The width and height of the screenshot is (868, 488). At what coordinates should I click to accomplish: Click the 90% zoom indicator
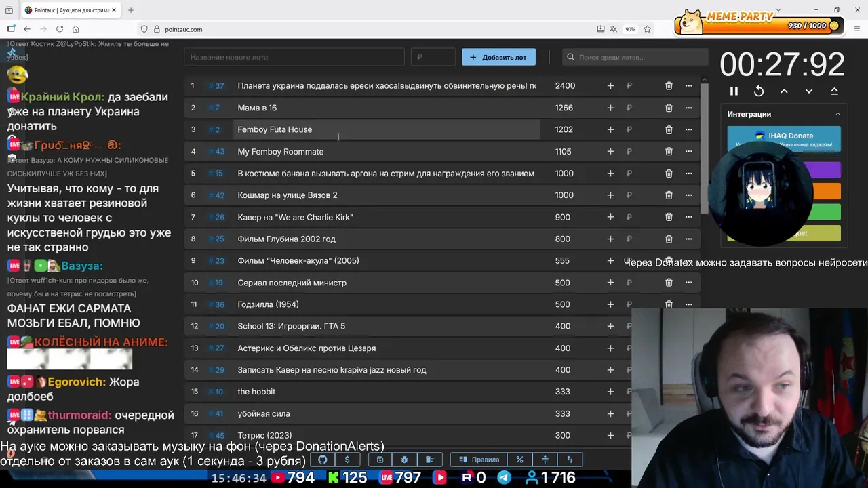[630, 29]
